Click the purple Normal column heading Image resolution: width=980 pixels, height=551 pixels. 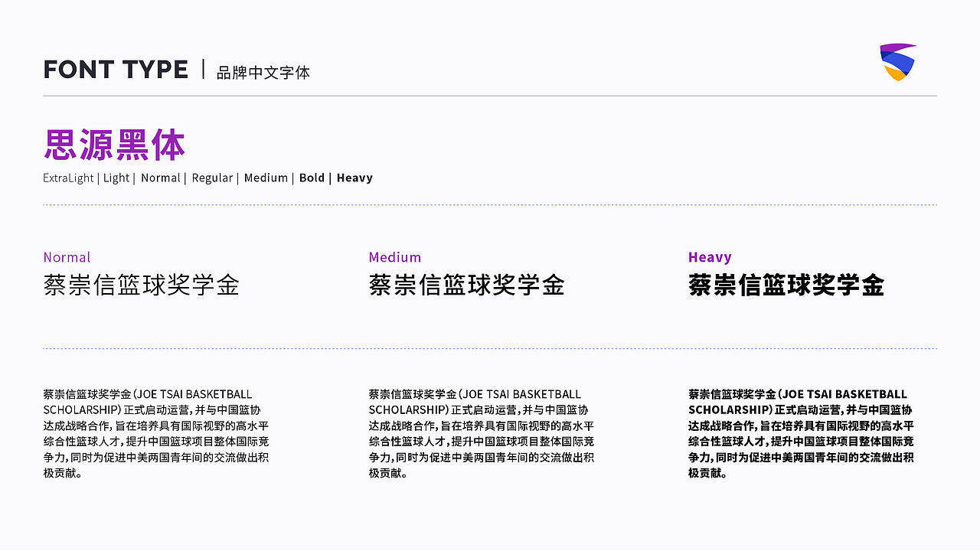point(67,257)
